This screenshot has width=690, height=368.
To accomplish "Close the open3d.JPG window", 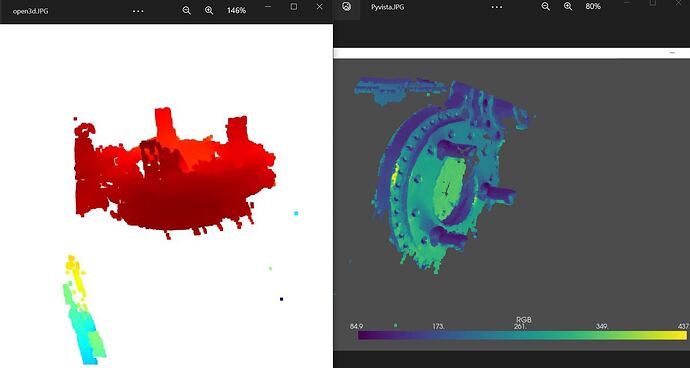I will point(320,7).
